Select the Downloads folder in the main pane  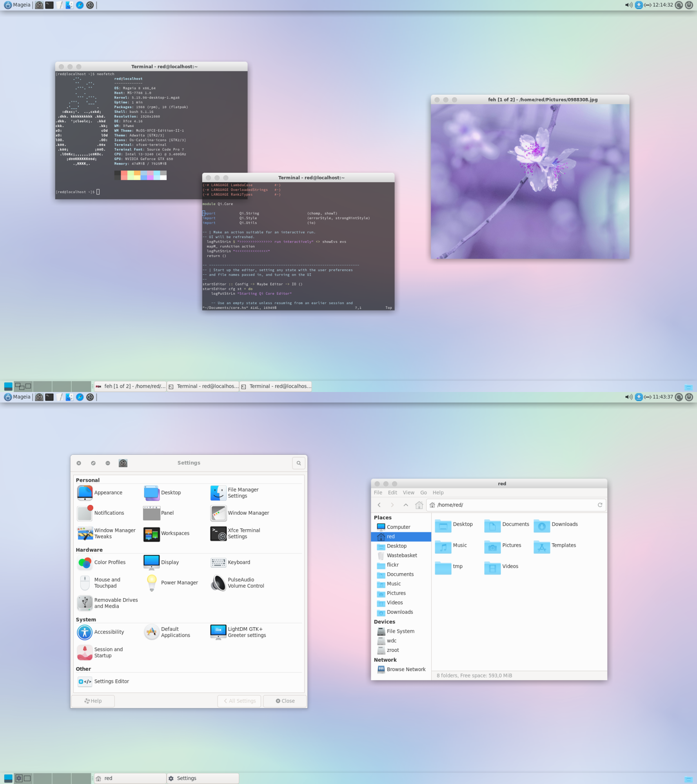556,525
